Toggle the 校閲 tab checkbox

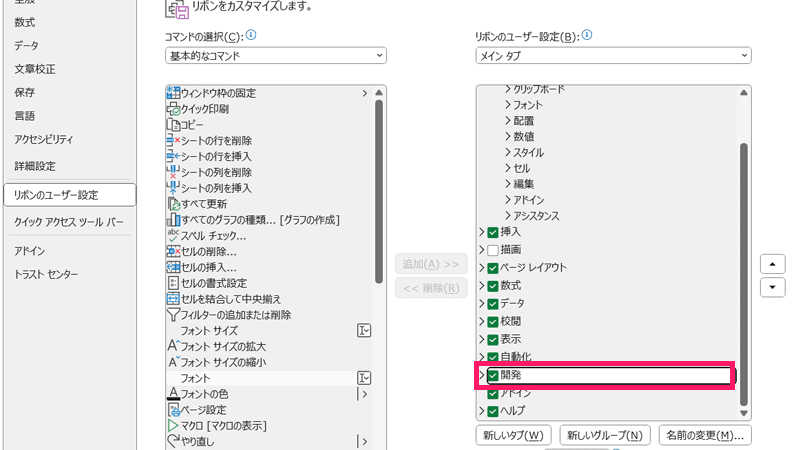[x=492, y=321]
